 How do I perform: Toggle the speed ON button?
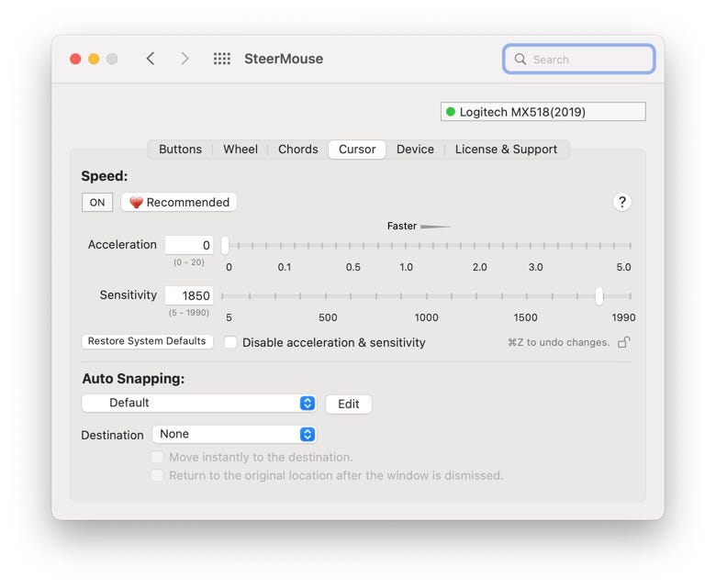(97, 202)
